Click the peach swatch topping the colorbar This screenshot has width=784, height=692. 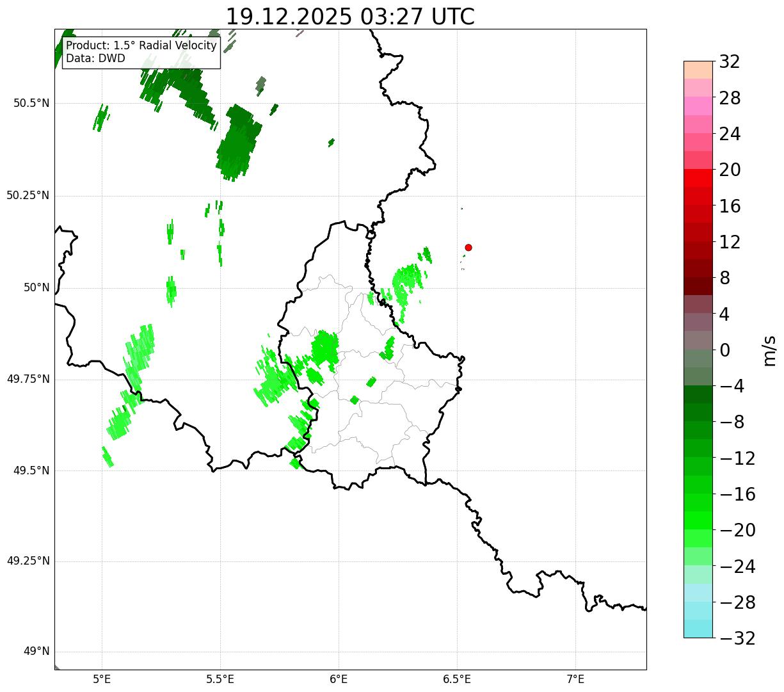coord(698,70)
